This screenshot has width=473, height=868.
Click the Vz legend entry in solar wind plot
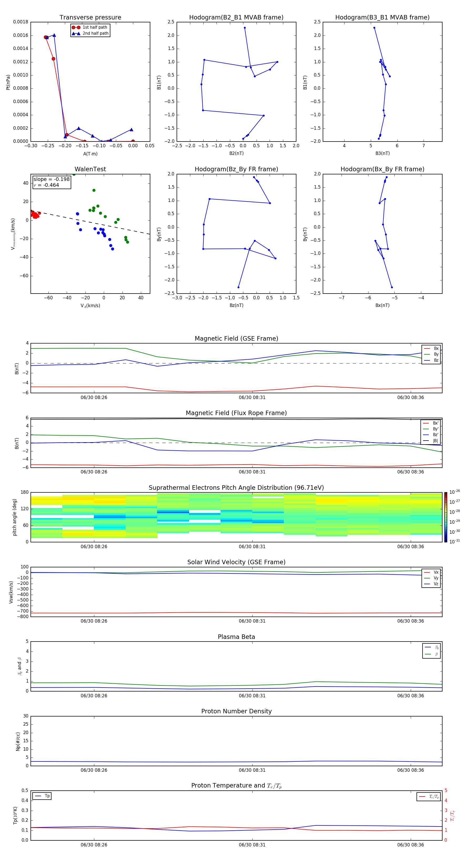coord(431,584)
